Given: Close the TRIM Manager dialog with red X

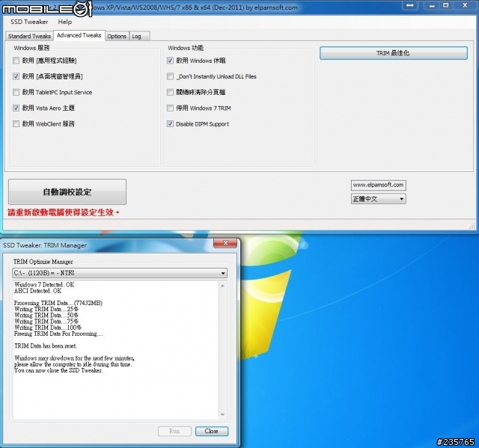Looking at the screenshot, I should (x=225, y=243).
